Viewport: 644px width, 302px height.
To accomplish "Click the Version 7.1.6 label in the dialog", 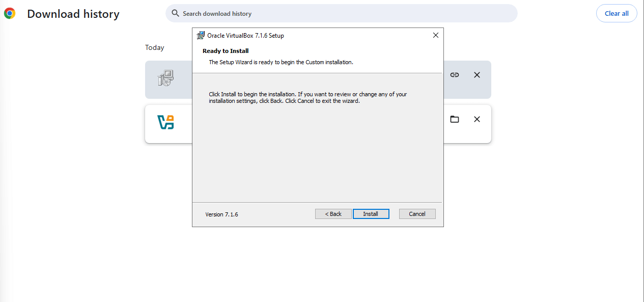I will [221, 214].
